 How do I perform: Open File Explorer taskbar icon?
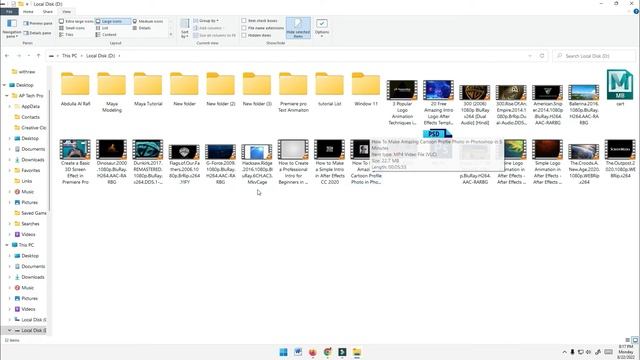[x=357, y=352]
